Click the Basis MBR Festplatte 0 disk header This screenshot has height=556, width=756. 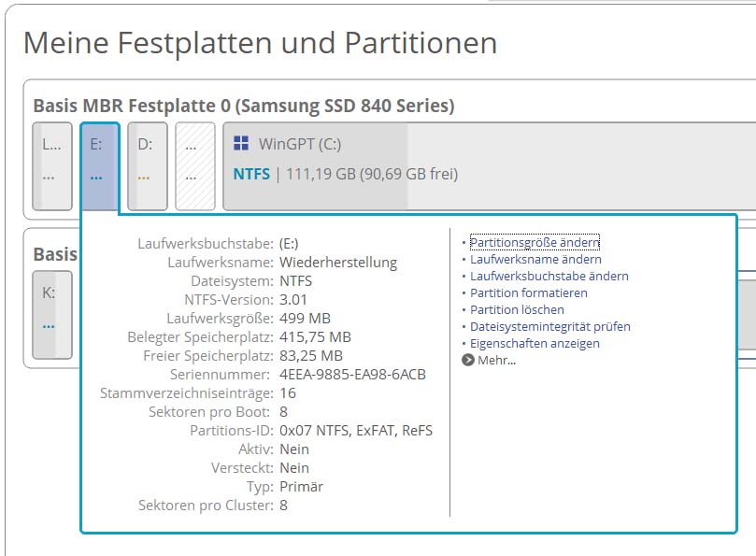[x=243, y=106]
